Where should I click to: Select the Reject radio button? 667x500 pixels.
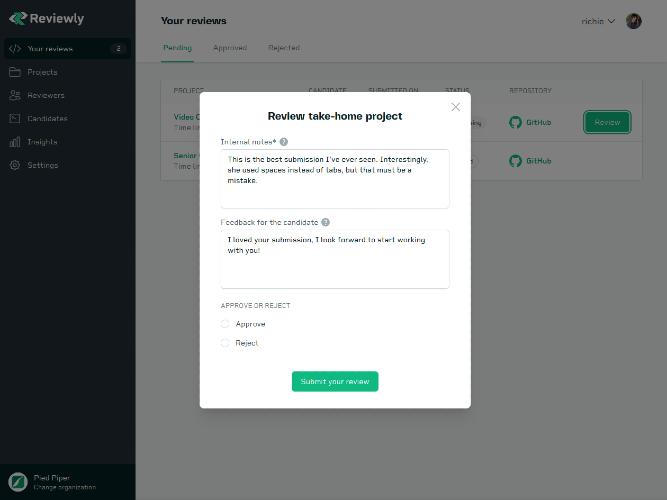click(225, 343)
